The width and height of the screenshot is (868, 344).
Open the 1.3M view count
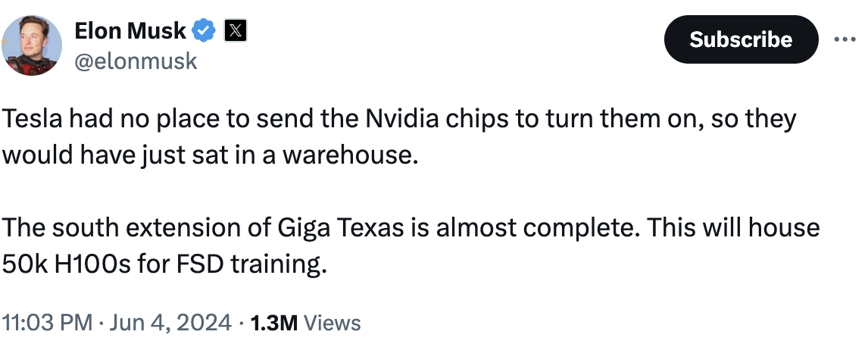(273, 323)
